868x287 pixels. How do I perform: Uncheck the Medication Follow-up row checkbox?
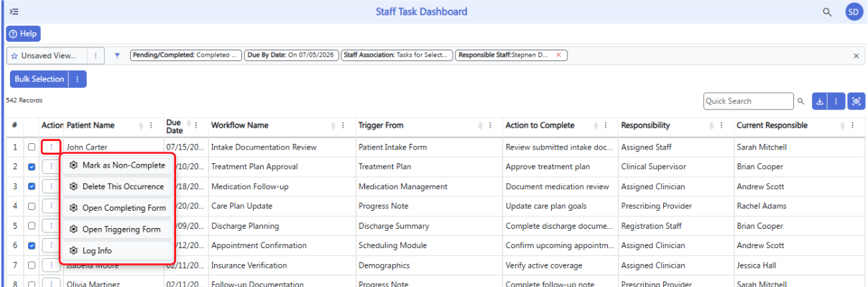(x=31, y=187)
